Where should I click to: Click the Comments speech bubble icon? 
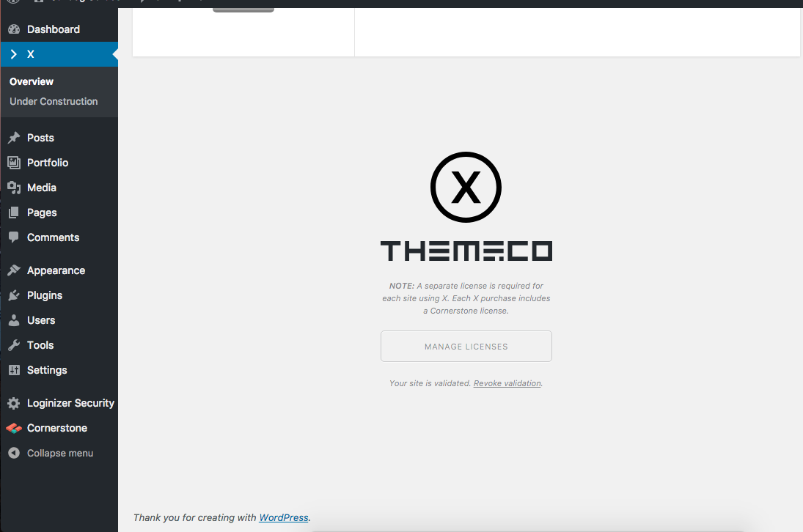14,237
